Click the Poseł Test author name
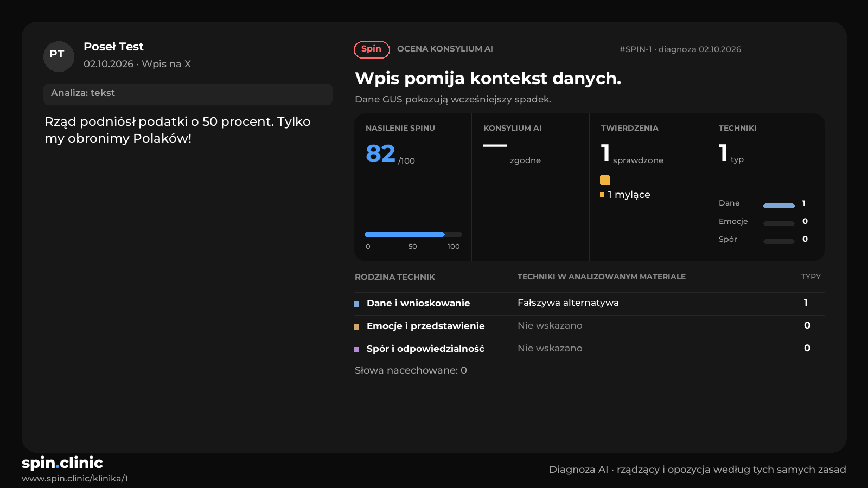 click(113, 47)
